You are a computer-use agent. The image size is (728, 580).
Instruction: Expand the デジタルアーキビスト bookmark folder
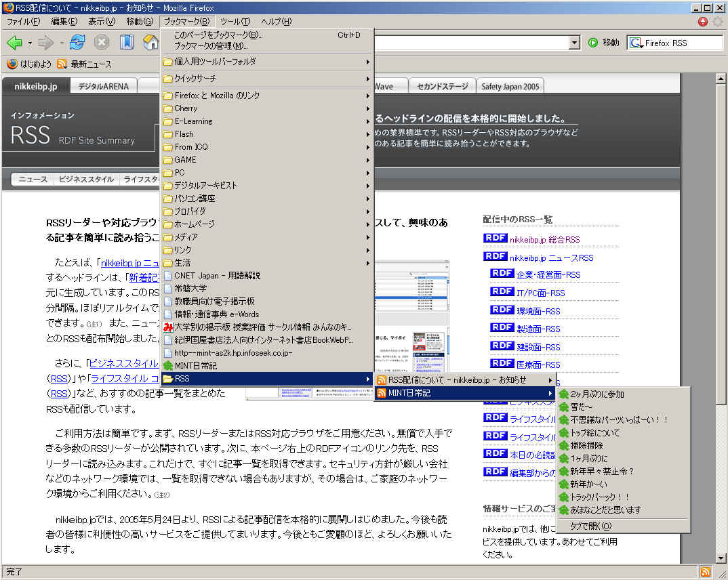pos(267,185)
